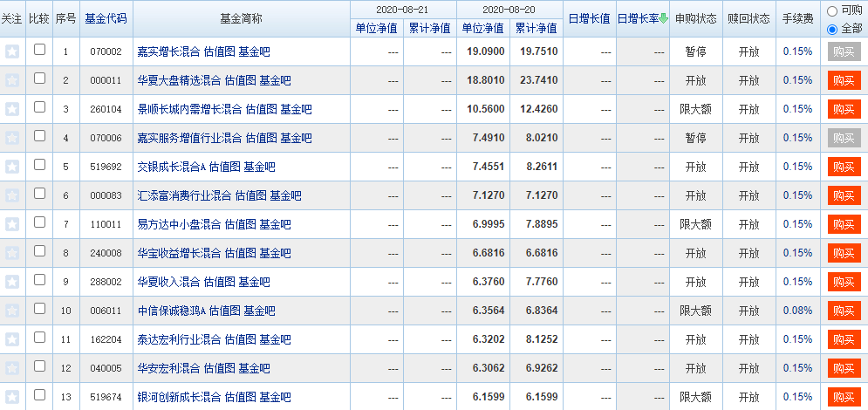Image resolution: width=868 pixels, height=410 pixels.
Task: Tick compare checkbox for fund 519674
Action: coord(39,395)
